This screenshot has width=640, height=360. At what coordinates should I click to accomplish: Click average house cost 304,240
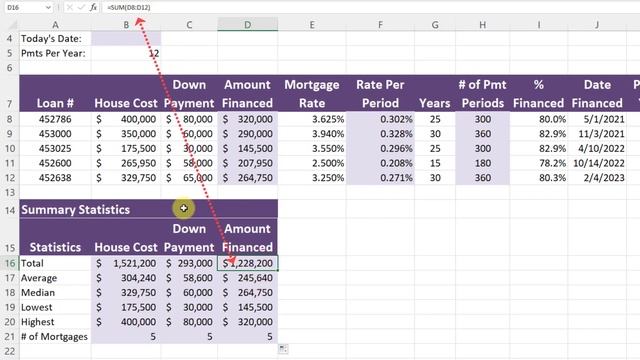point(126,278)
